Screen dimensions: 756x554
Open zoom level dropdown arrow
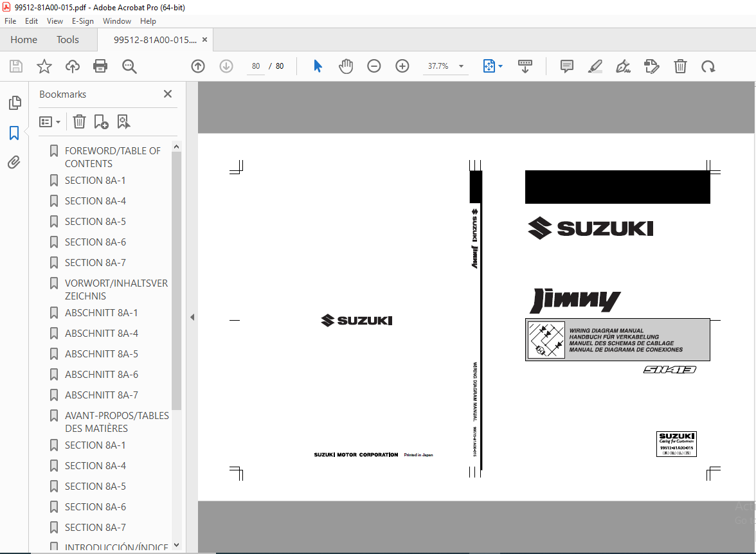click(x=462, y=66)
